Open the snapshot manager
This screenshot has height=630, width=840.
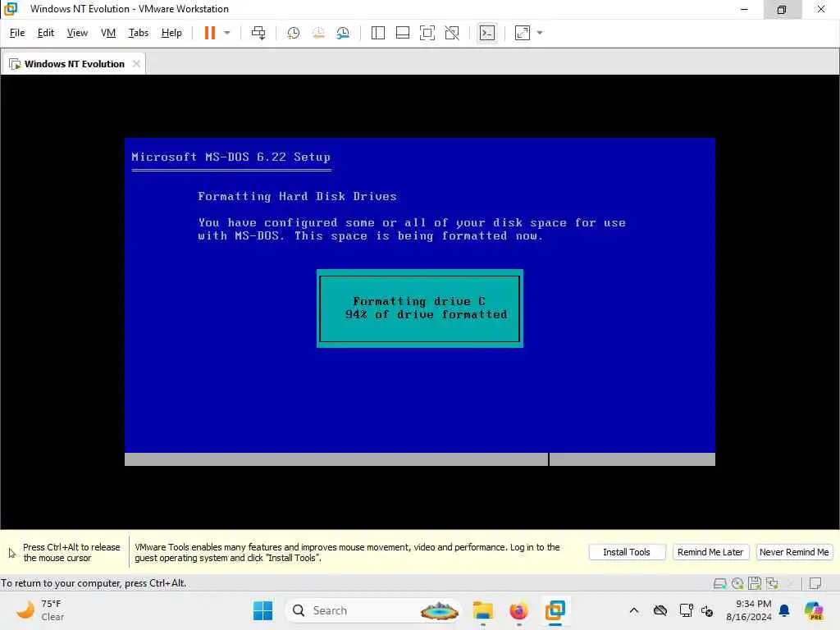(343, 33)
